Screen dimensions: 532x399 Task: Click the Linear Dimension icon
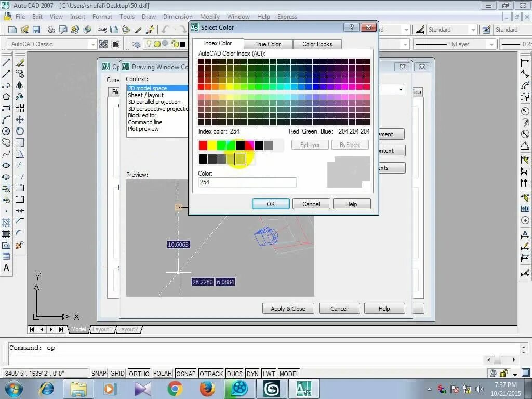point(525,62)
